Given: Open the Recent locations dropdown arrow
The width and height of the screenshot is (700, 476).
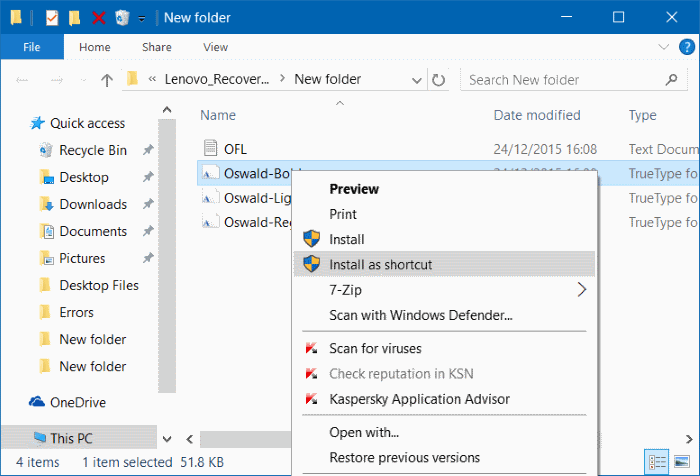Looking at the screenshot, I should (x=83, y=81).
